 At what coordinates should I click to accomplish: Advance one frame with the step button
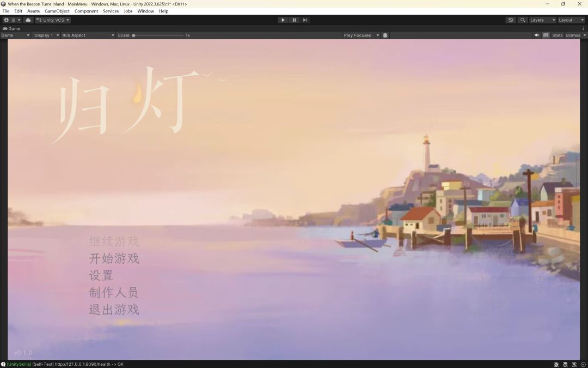click(x=305, y=20)
